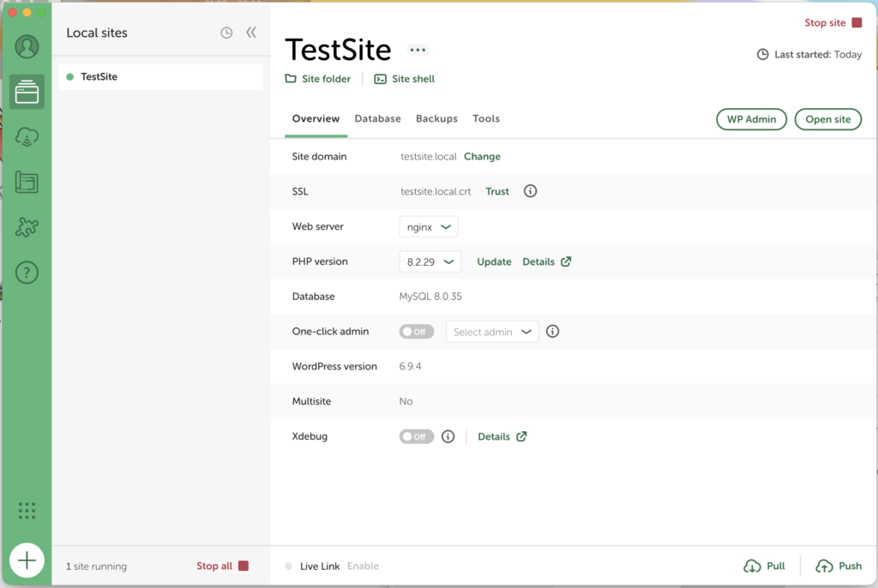Open the Help question mark icon
Screen dimensions: 878x588
[x=27, y=273]
